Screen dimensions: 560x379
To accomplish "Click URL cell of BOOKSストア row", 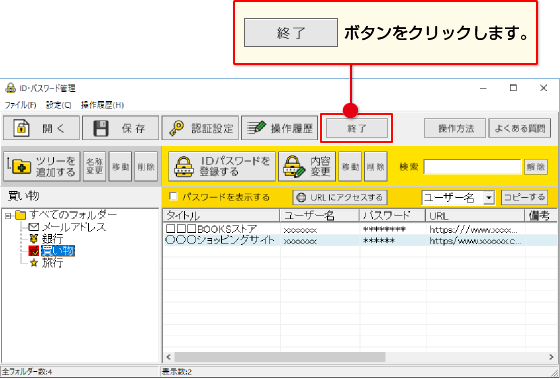I will 475,229.
